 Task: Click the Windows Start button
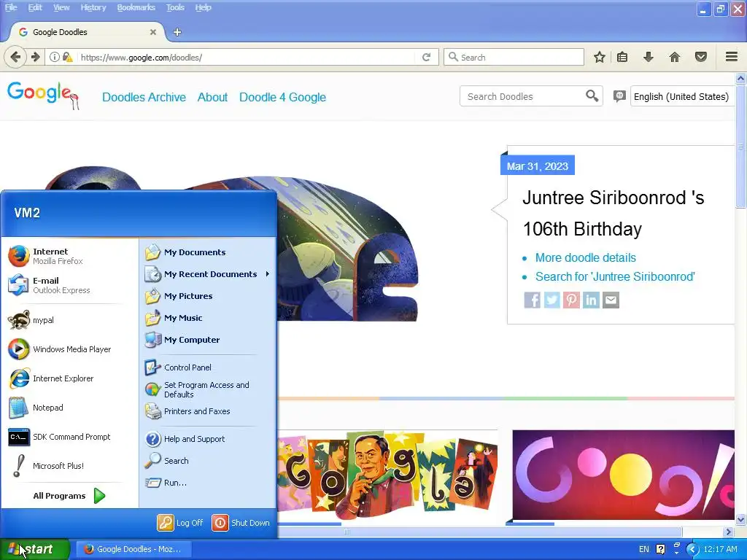(x=35, y=549)
